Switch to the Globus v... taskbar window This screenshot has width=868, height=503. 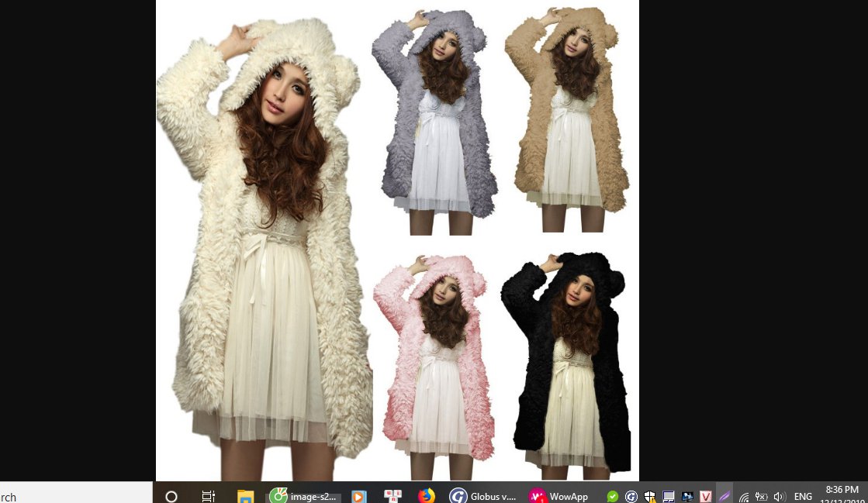(x=482, y=496)
